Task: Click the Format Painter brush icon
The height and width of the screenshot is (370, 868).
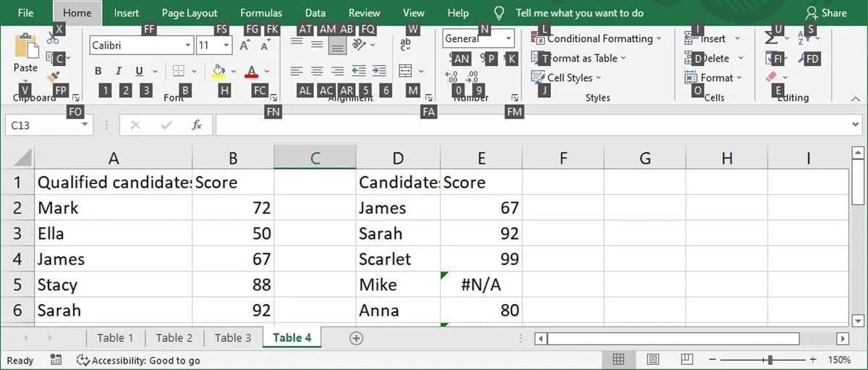Action: tap(53, 77)
